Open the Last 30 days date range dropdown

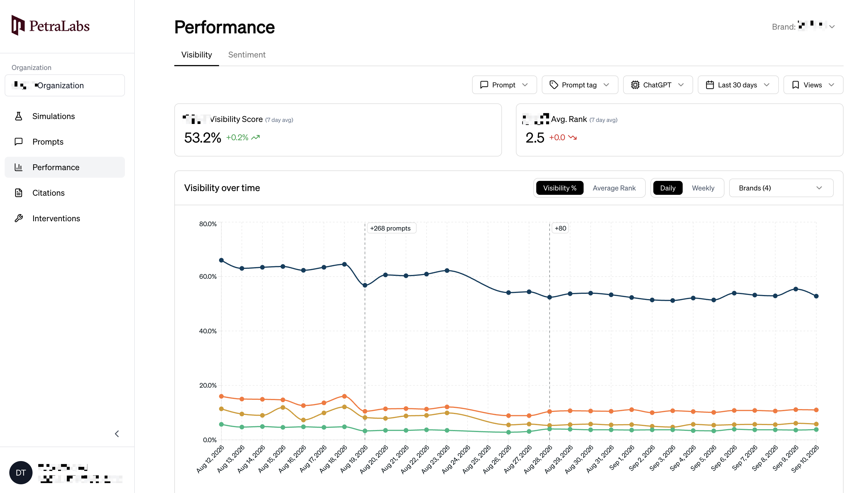(x=738, y=85)
